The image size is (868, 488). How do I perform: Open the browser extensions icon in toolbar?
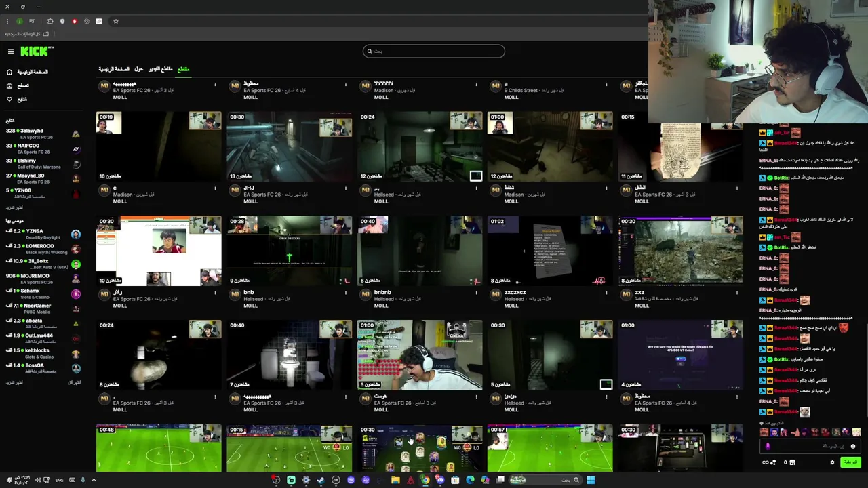coord(50,21)
